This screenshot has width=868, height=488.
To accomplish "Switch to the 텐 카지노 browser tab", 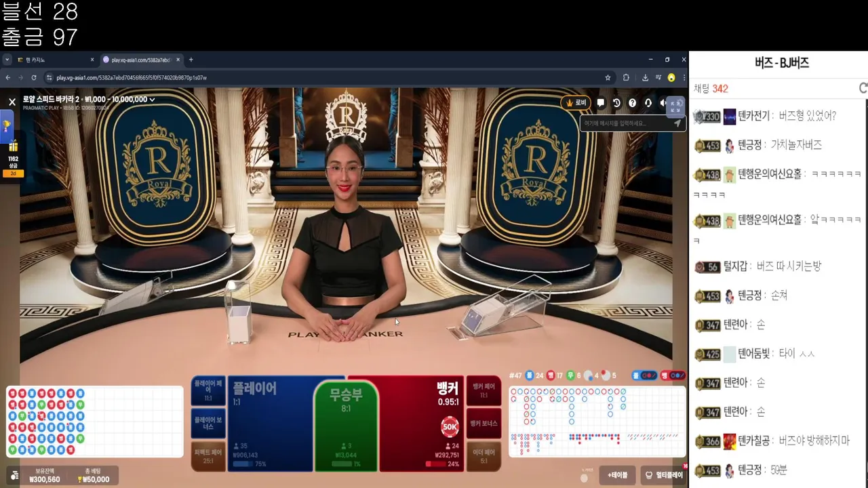I will pyautogui.click(x=56, y=60).
